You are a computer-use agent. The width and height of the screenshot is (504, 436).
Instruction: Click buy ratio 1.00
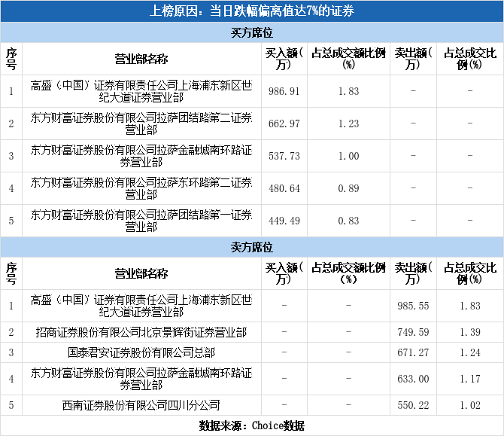348,156
